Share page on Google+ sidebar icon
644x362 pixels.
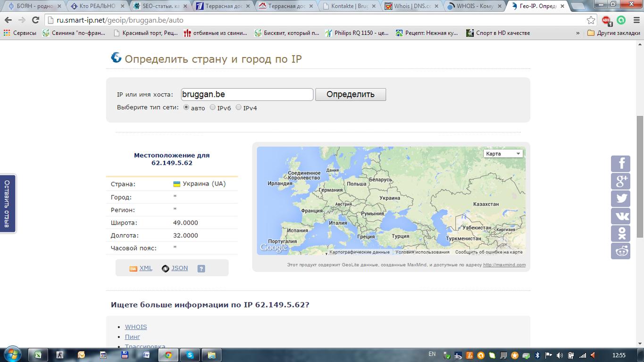click(x=620, y=181)
